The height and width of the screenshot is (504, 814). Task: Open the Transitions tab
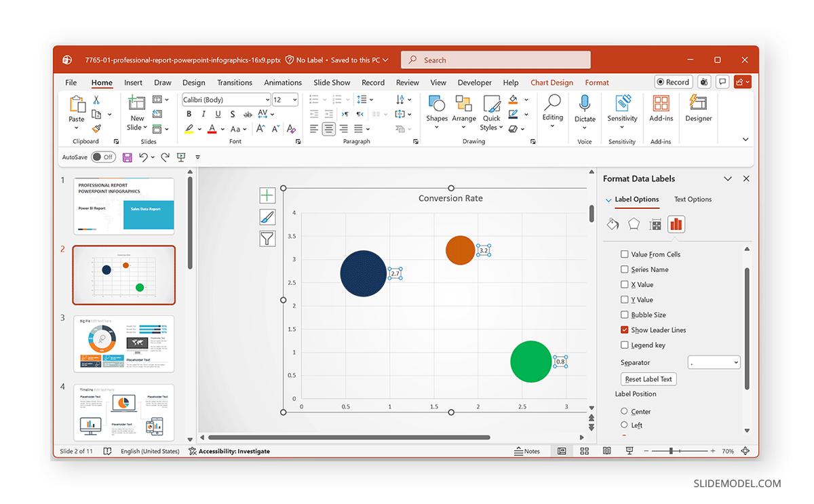tap(235, 83)
